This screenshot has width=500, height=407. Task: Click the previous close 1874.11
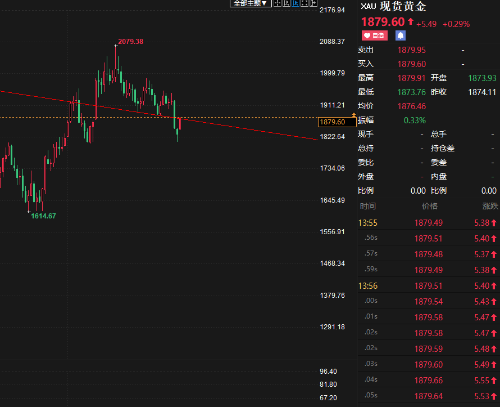tap(482, 92)
